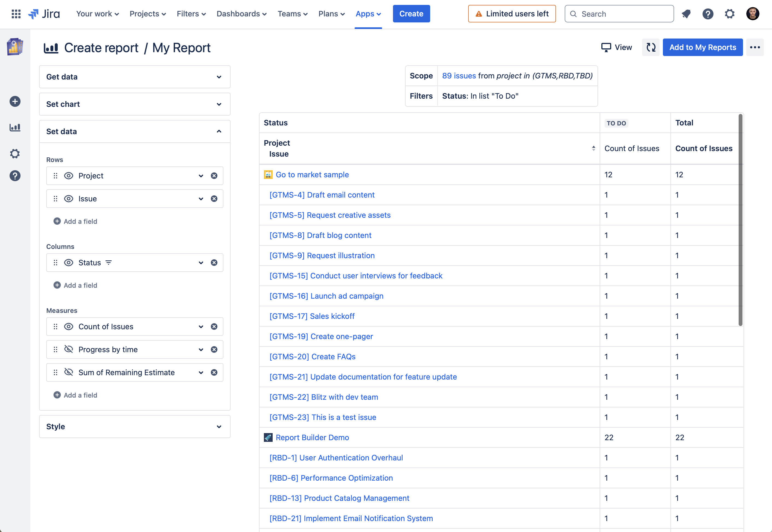Open the Jira settings gear in top bar
Screen dimensions: 772x532
(x=730, y=14)
